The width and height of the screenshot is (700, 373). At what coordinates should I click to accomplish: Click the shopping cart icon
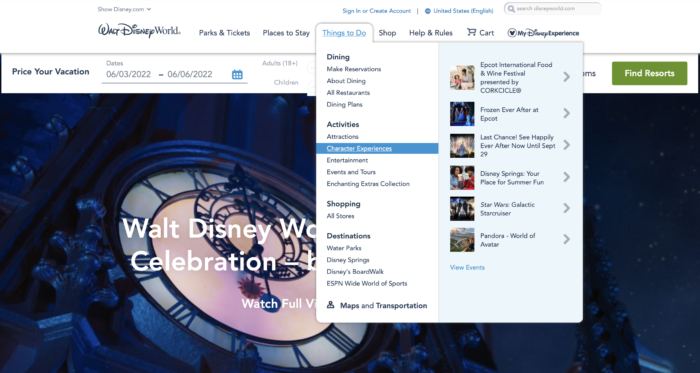(x=471, y=32)
